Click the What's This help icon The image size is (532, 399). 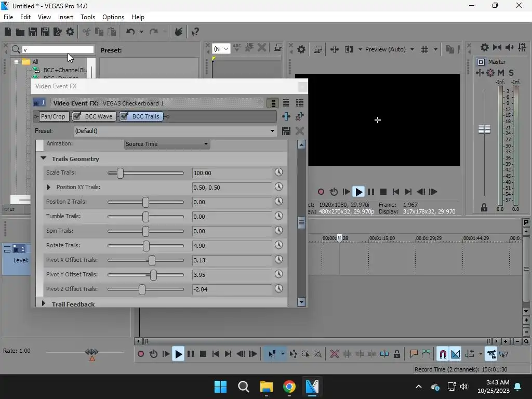pyautogui.click(x=195, y=32)
